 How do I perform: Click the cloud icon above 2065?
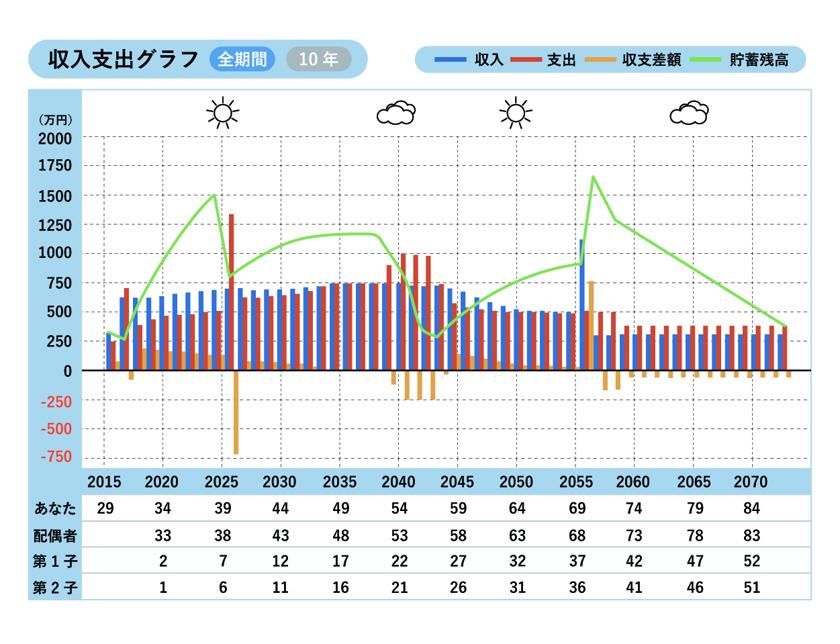point(690,113)
